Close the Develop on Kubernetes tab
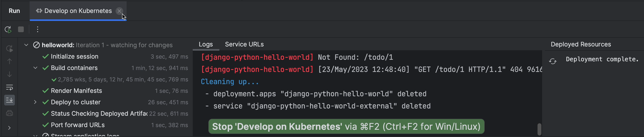Viewport: 644px width, 137px height. pos(119,11)
